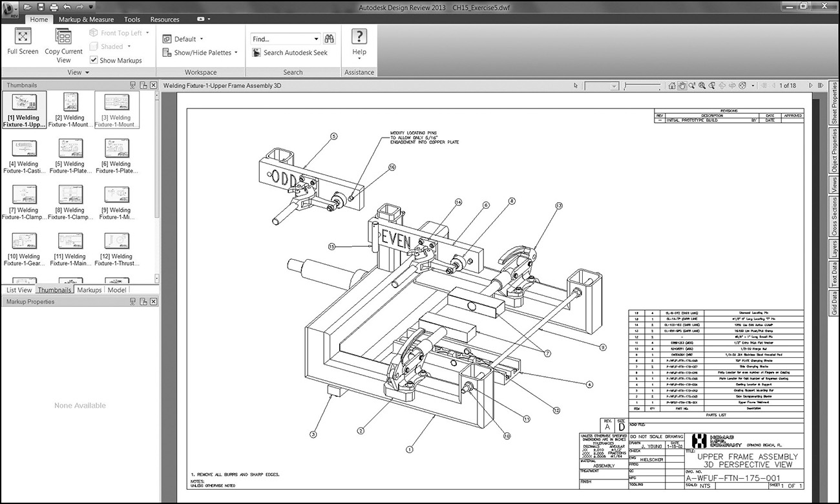Close the Markup Properties palette

(153, 302)
